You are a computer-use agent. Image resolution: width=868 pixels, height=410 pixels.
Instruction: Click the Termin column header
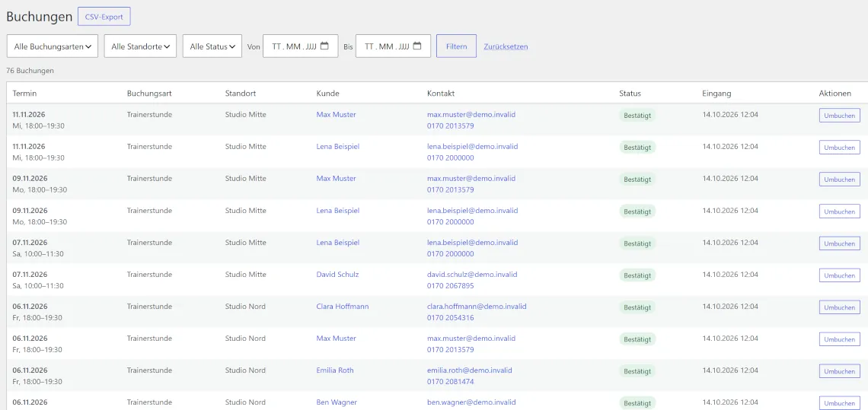[24, 94]
